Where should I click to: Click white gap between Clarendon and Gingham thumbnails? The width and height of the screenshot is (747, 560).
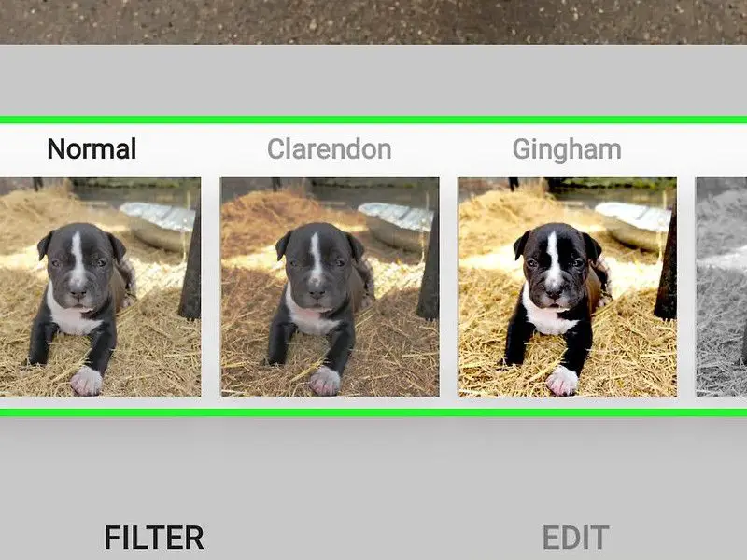point(448,287)
